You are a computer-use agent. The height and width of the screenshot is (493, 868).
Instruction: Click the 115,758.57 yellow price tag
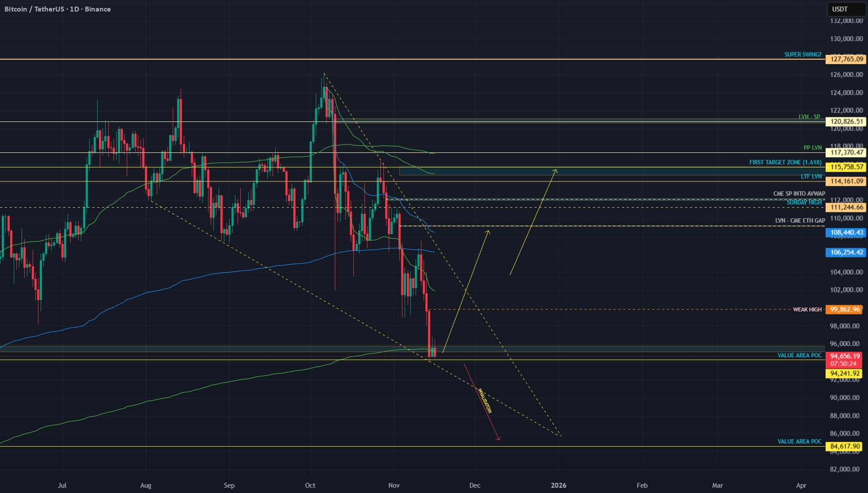tap(846, 167)
